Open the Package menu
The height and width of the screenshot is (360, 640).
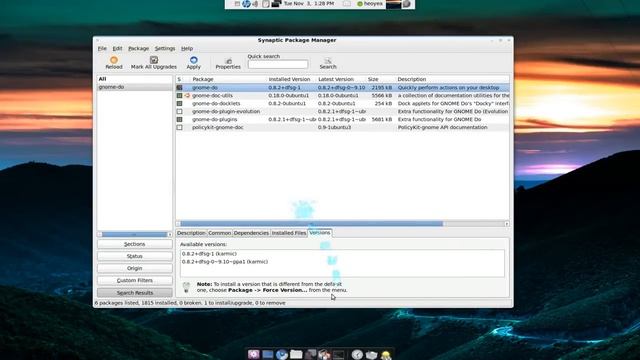click(x=139, y=48)
